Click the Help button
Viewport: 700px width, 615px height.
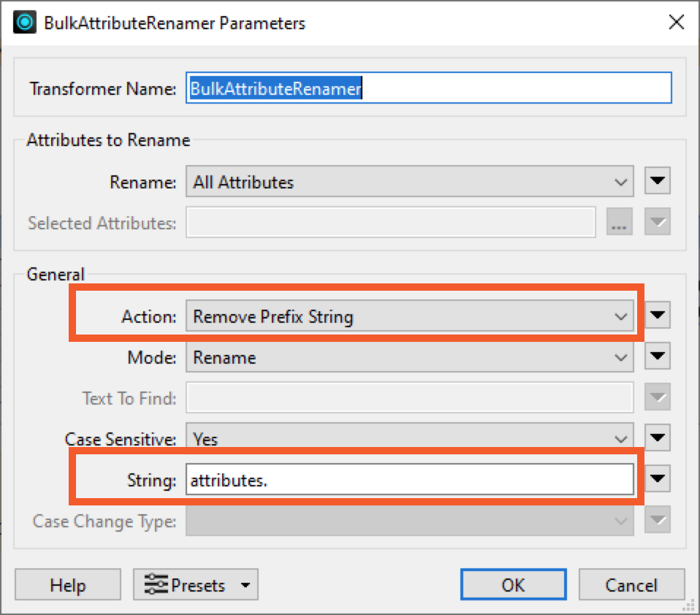67,584
